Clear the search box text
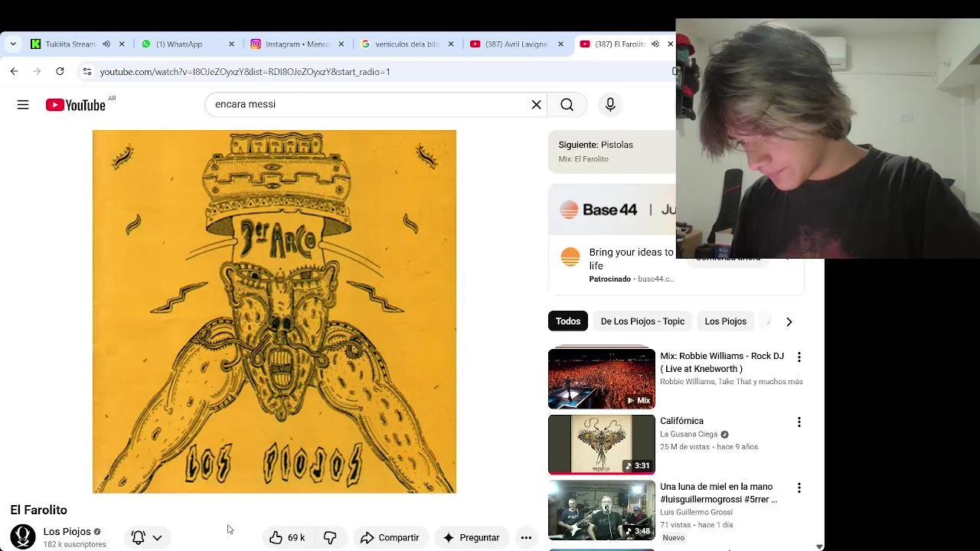The image size is (980, 551). click(537, 105)
